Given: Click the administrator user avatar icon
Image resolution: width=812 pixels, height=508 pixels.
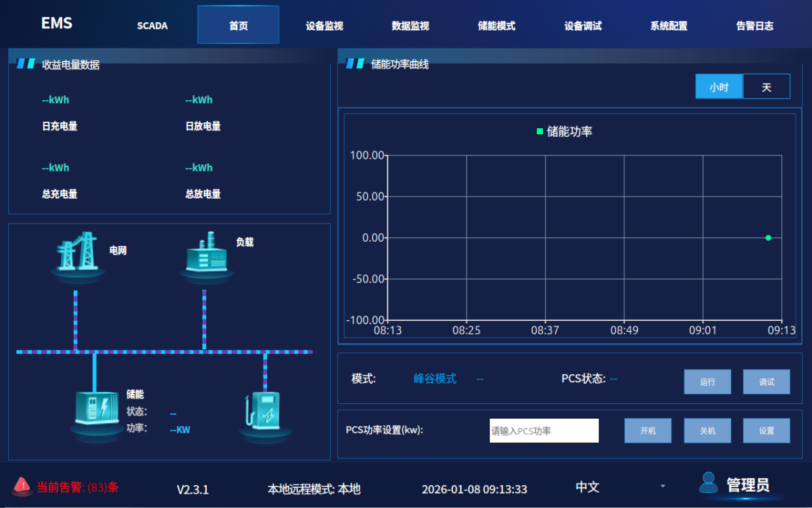Looking at the screenshot, I should (709, 482).
